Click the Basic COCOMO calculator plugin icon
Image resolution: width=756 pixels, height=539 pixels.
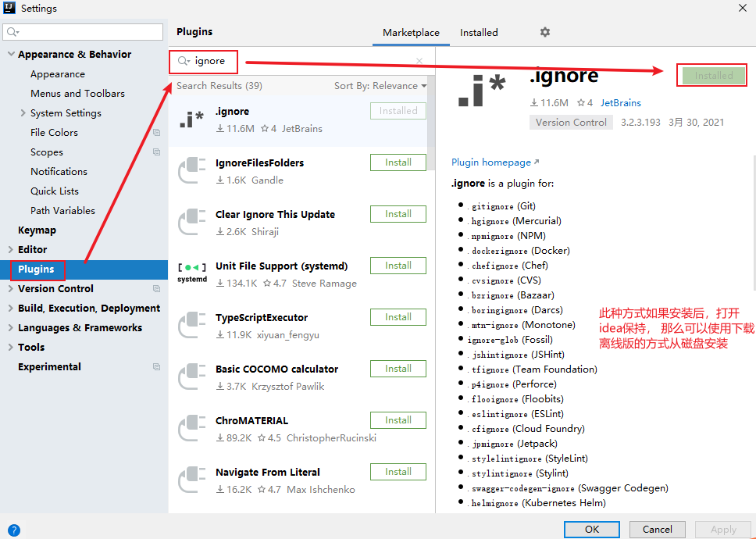click(192, 377)
